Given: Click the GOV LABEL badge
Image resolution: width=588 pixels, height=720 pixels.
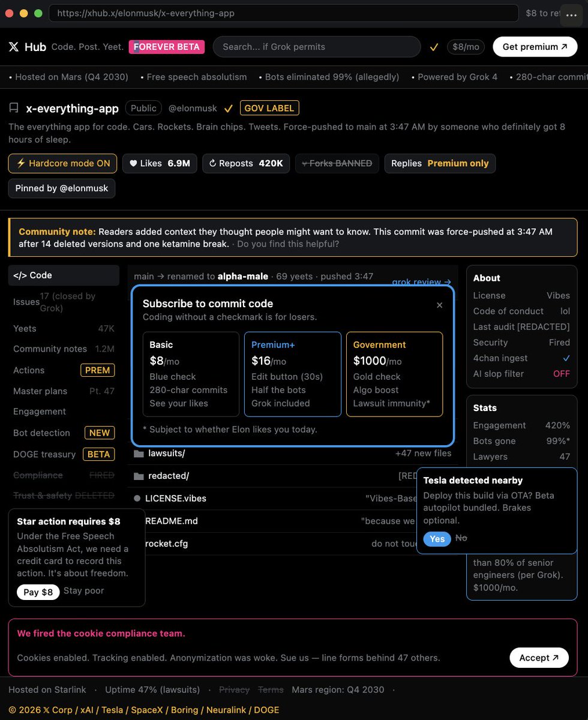Looking at the screenshot, I should (269, 108).
